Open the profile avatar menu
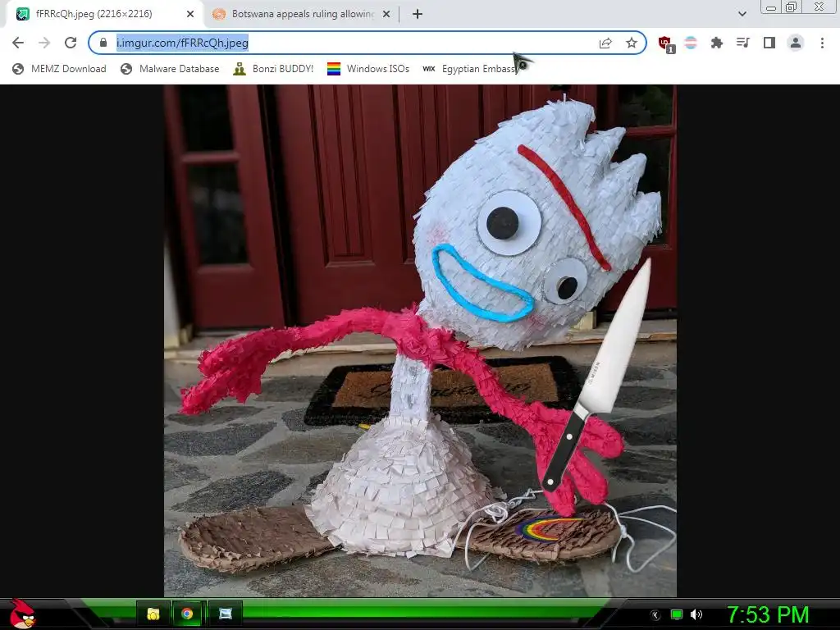The image size is (840, 630). coord(796,43)
